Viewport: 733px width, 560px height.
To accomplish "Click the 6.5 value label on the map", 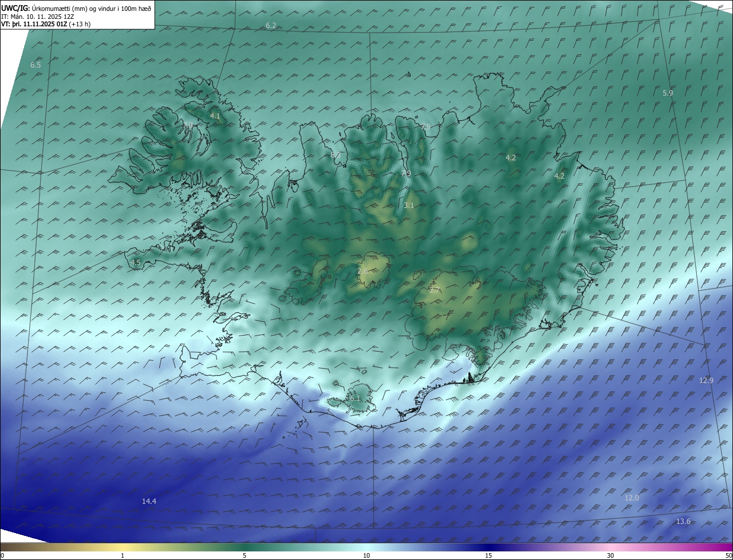I will point(36,65).
